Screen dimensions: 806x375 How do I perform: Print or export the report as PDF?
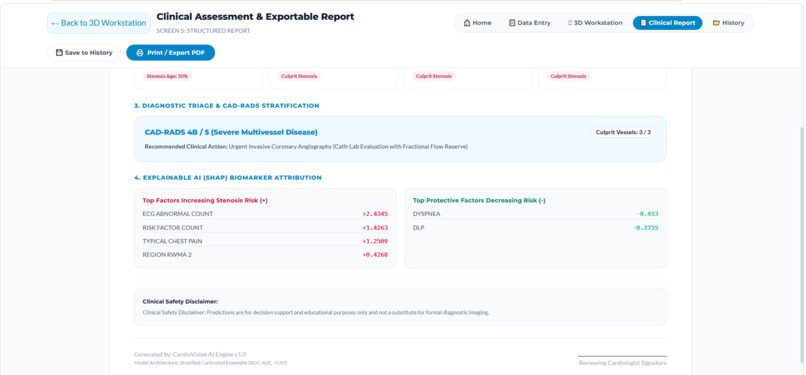tap(170, 52)
